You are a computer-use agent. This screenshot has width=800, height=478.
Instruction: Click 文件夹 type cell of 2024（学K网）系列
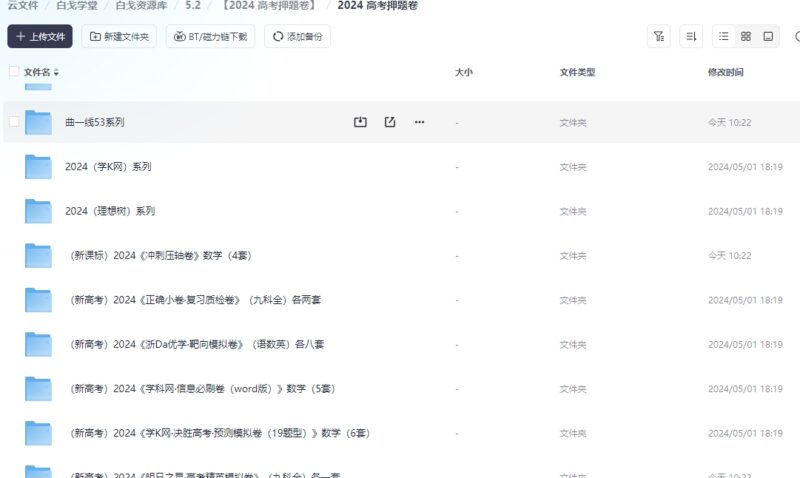(573, 167)
